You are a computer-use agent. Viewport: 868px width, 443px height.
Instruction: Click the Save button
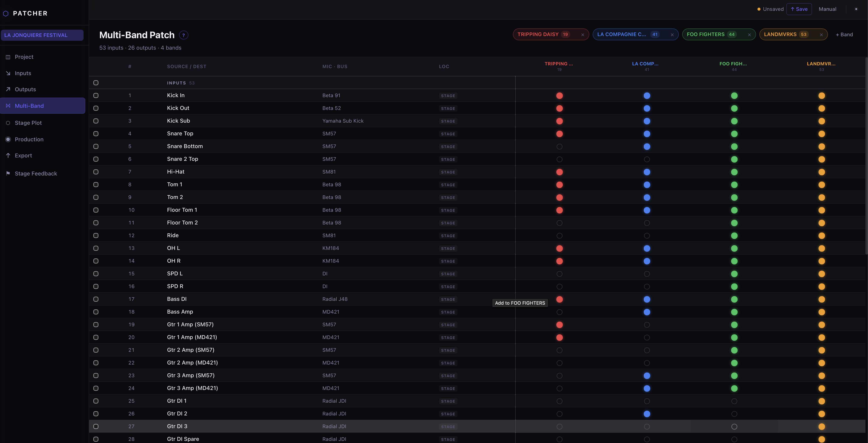[x=799, y=9]
